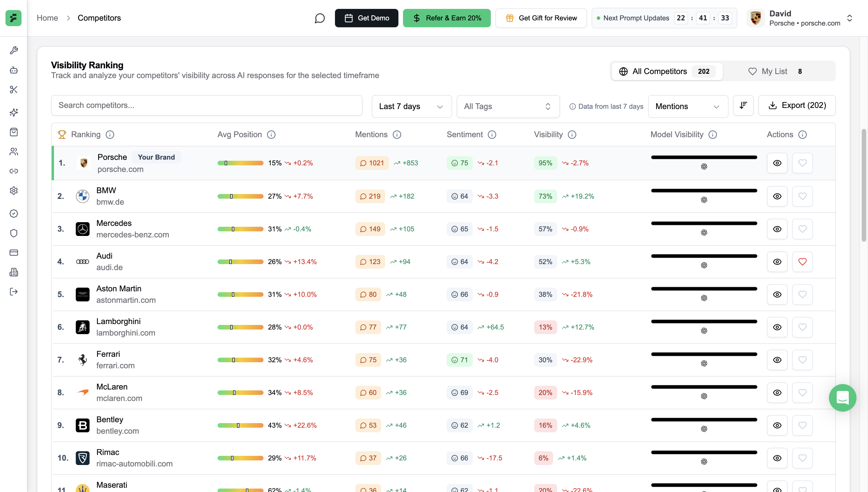Click the Get Demo button

[x=366, y=18]
